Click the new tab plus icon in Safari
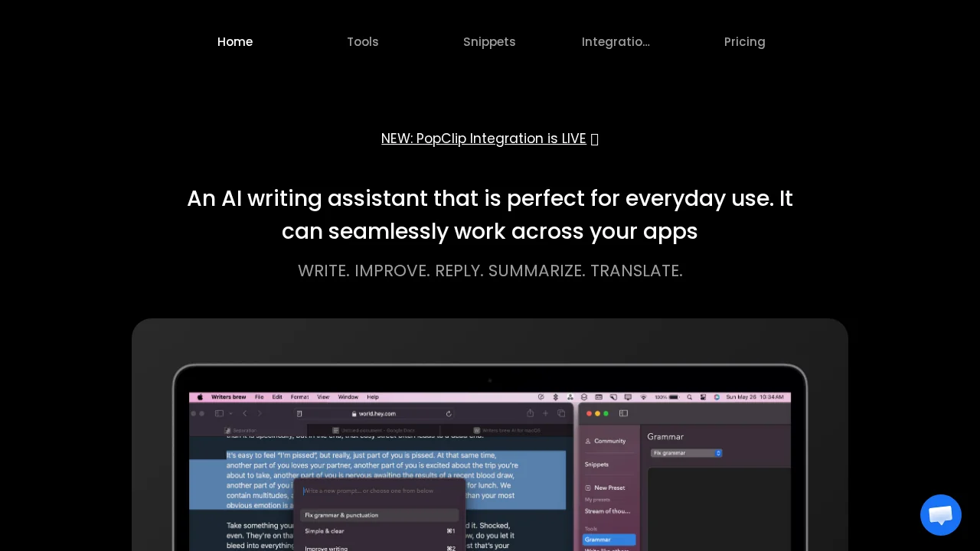The width and height of the screenshot is (980, 551). [546, 412]
